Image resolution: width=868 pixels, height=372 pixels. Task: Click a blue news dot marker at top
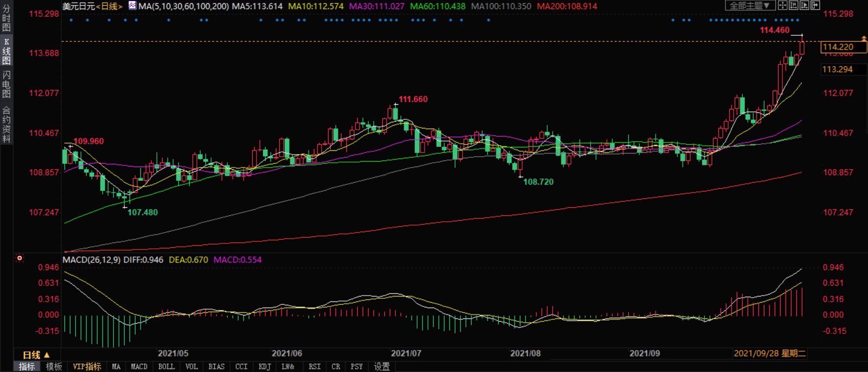(71, 20)
